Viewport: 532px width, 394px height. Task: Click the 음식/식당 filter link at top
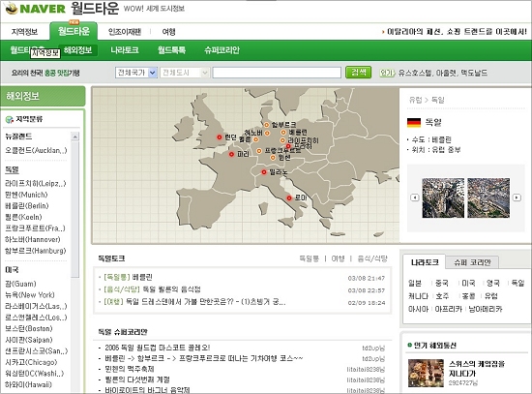[372, 258]
